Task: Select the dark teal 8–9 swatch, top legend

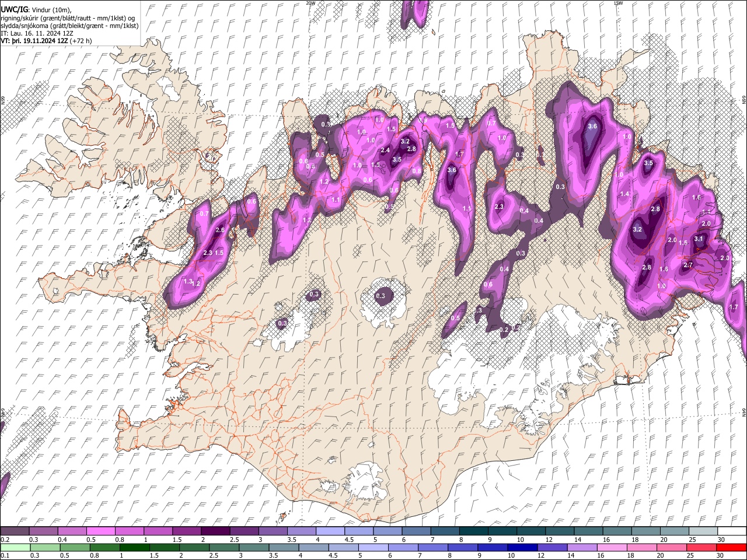Action: coord(474,531)
